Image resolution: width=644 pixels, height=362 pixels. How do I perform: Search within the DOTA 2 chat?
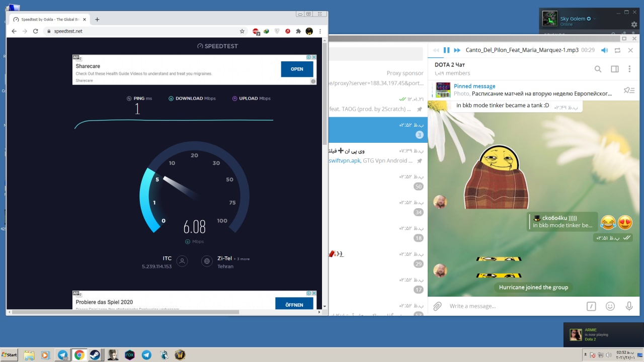click(598, 69)
